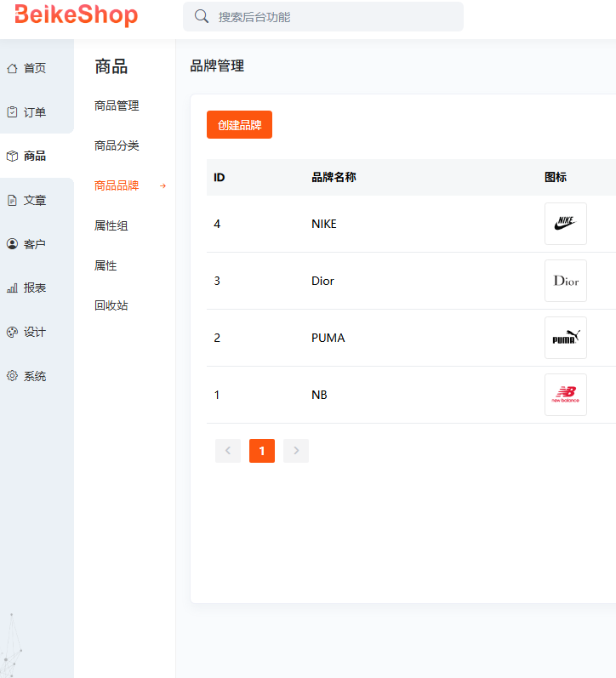Click the BeikeShop logo
The height and width of the screenshot is (678, 616).
76,15
